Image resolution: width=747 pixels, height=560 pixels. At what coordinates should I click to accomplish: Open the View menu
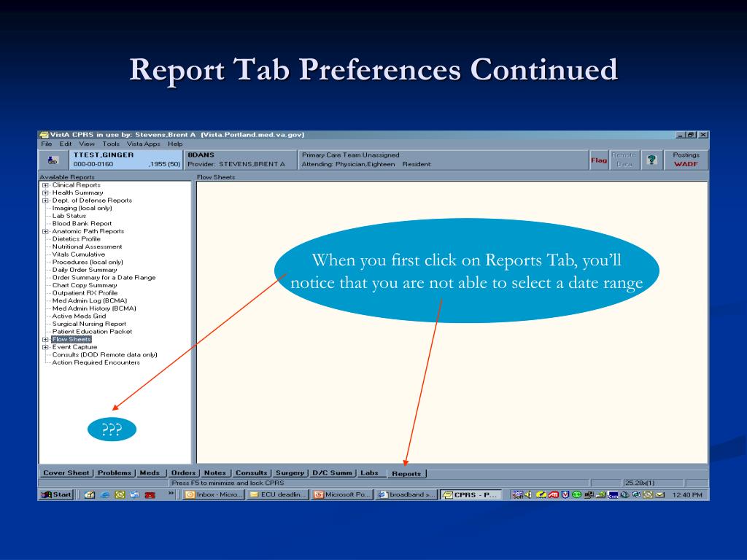(x=87, y=144)
